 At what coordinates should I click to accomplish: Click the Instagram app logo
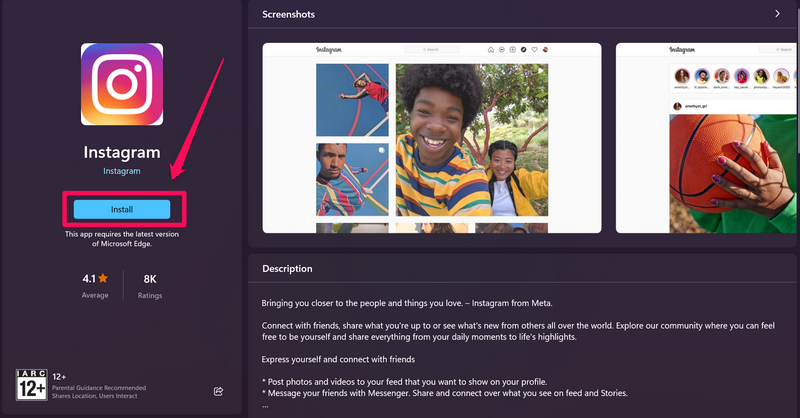[122, 84]
